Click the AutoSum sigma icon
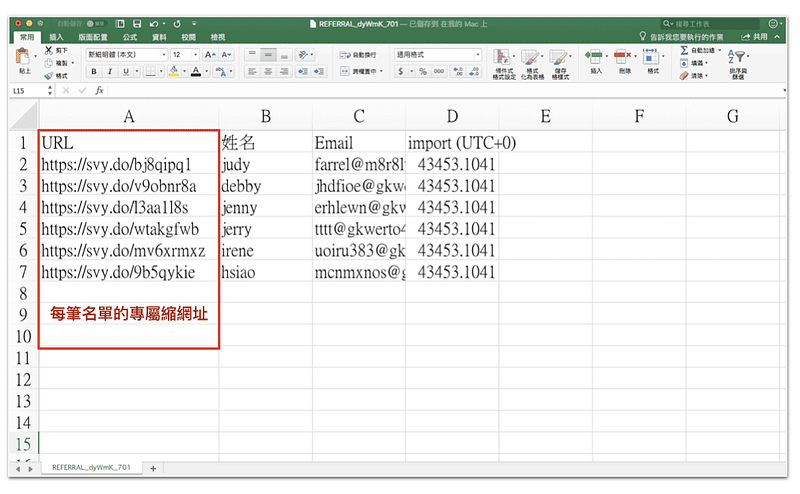This screenshot has width=800, height=494. 684,50
